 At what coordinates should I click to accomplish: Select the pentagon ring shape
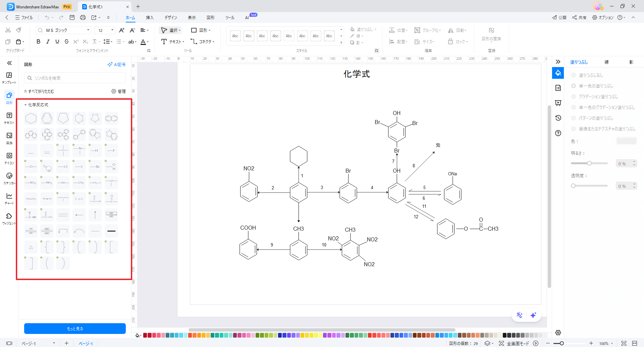(x=63, y=118)
